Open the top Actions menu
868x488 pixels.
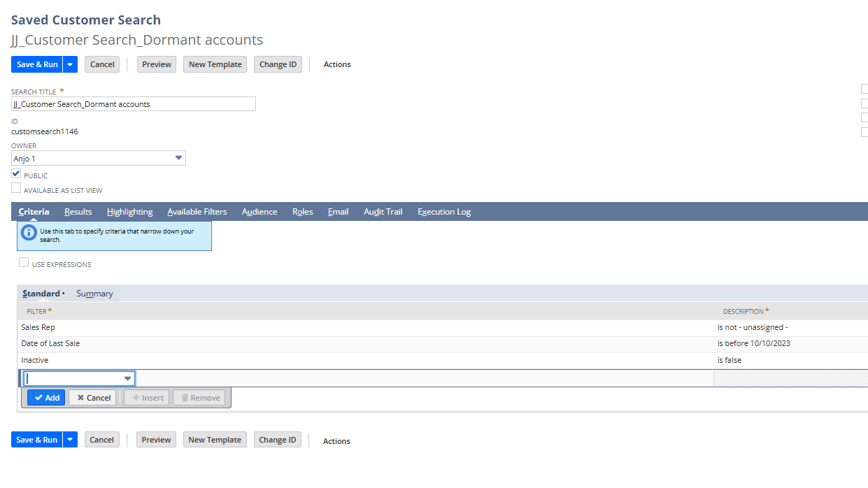click(x=337, y=64)
